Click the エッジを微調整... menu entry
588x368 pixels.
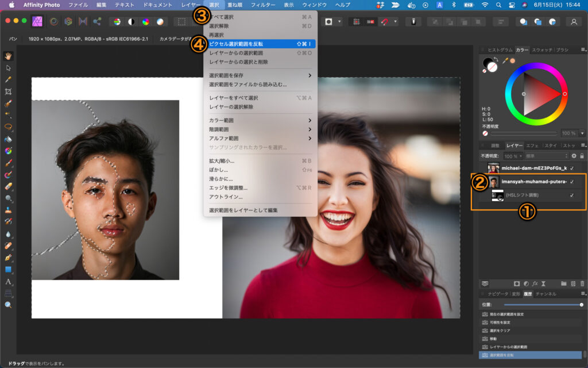229,187
